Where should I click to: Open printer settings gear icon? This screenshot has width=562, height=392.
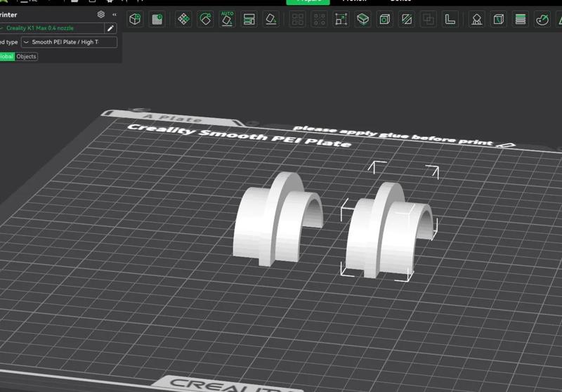coord(101,14)
